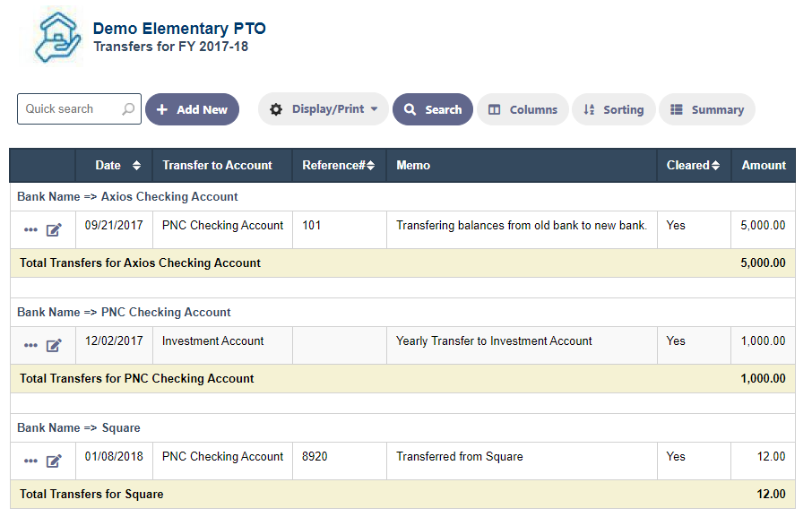Show the Summary view
Screen dimensions: 812x517
point(707,109)
